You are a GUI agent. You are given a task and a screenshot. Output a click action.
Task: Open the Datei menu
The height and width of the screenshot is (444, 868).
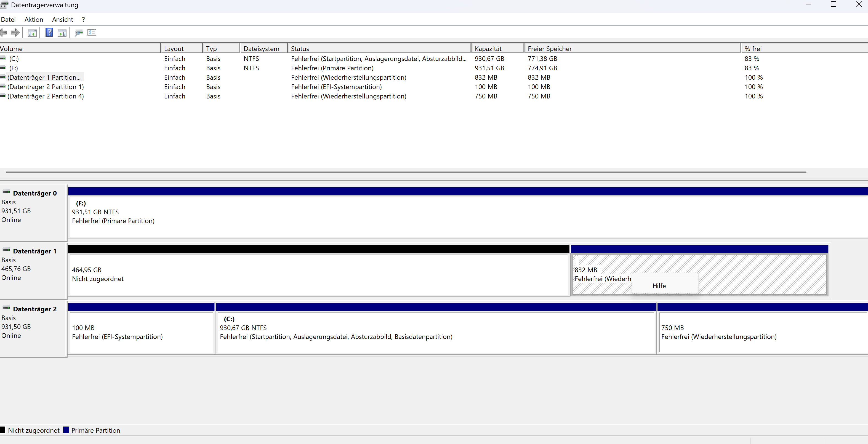point(8,20)
